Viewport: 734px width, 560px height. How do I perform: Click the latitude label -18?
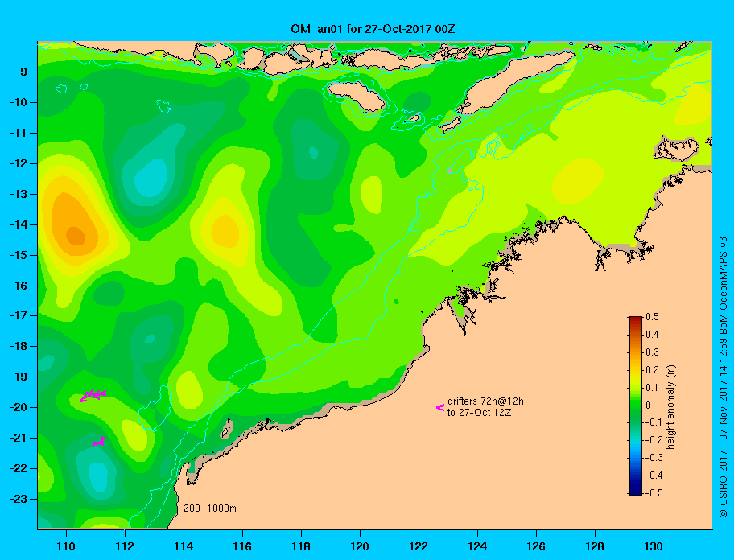19,346
